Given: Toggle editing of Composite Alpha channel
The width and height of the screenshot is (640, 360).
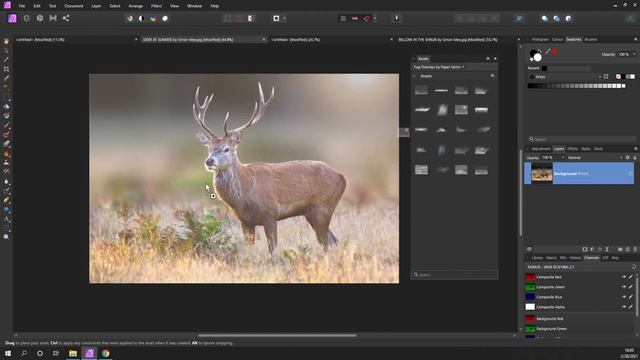Looking at the screenshot, I should click(631, 307).
